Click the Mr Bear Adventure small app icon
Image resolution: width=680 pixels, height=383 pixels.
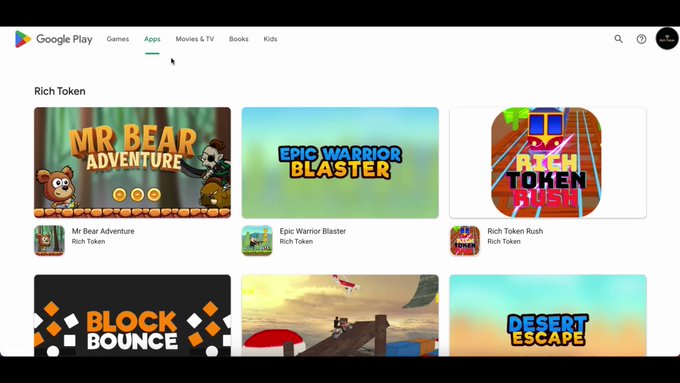pos(49,240)
